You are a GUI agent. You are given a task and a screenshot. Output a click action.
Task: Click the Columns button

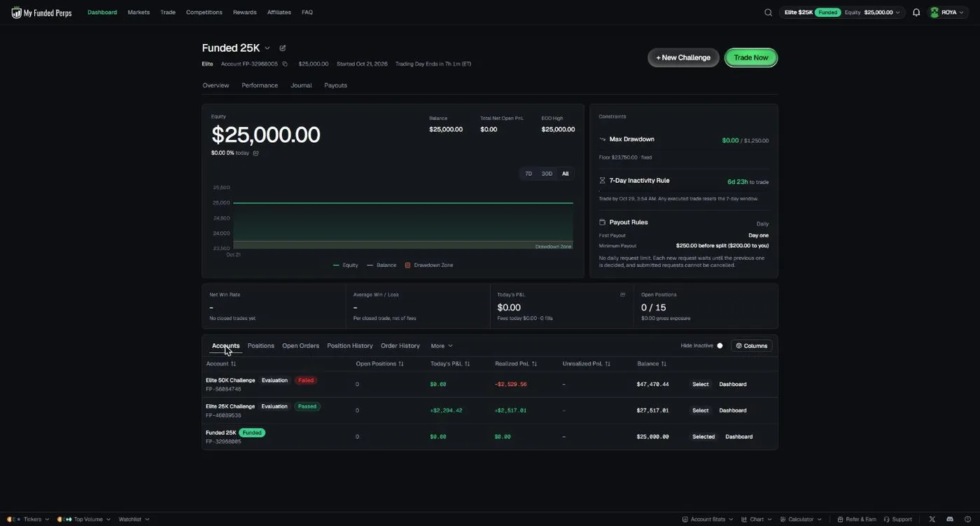[x=752, y=346]
